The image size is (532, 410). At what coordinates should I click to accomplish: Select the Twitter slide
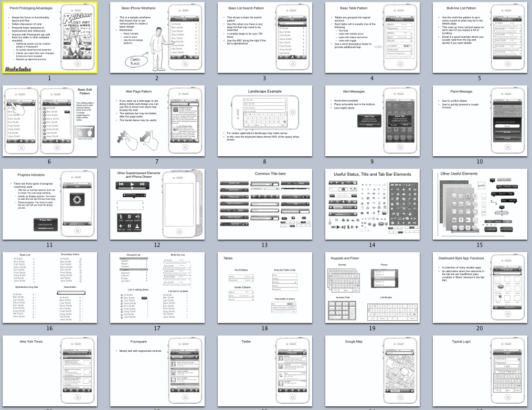(x=265, y=371)
